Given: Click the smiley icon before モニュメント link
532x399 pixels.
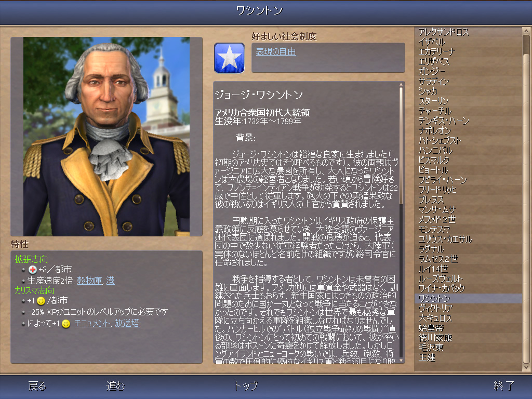Looking at the screenshot, I should pyautogui.click(x=66, y=324).
